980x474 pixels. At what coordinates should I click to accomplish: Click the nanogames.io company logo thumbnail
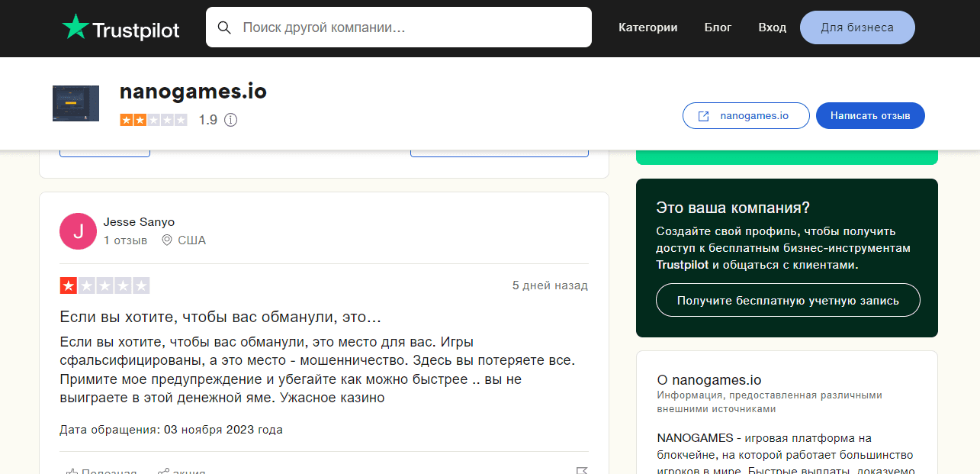point(76,103)
